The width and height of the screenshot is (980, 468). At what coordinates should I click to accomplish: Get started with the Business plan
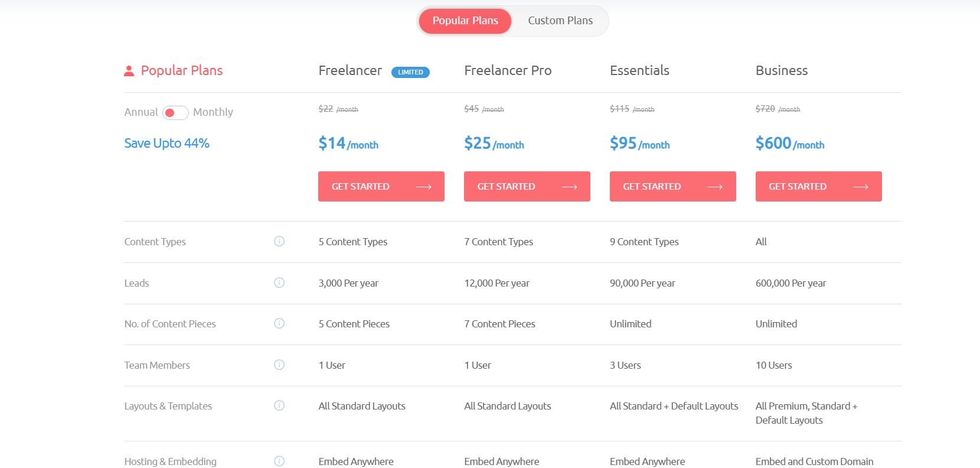pyautogui.click(x=818, y=187)
